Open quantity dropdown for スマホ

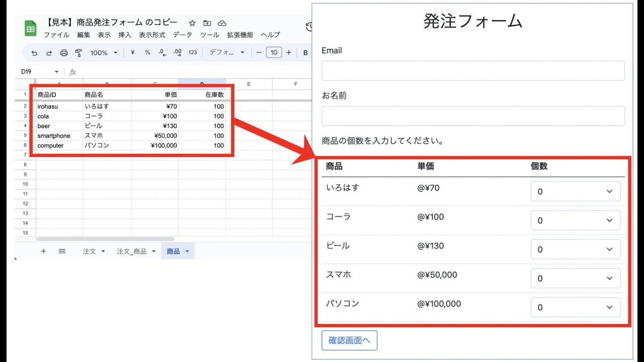[576, 278]
